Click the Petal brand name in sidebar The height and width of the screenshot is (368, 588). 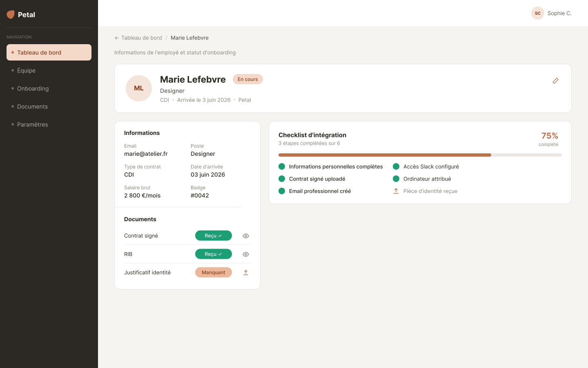tap(27, 15)
